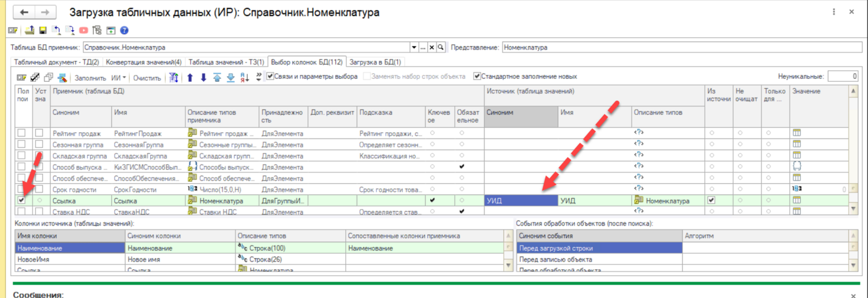Viewport: 868px width, 298px height.
Task: Open the red video tutorial icon
Action: pos(83,31)
